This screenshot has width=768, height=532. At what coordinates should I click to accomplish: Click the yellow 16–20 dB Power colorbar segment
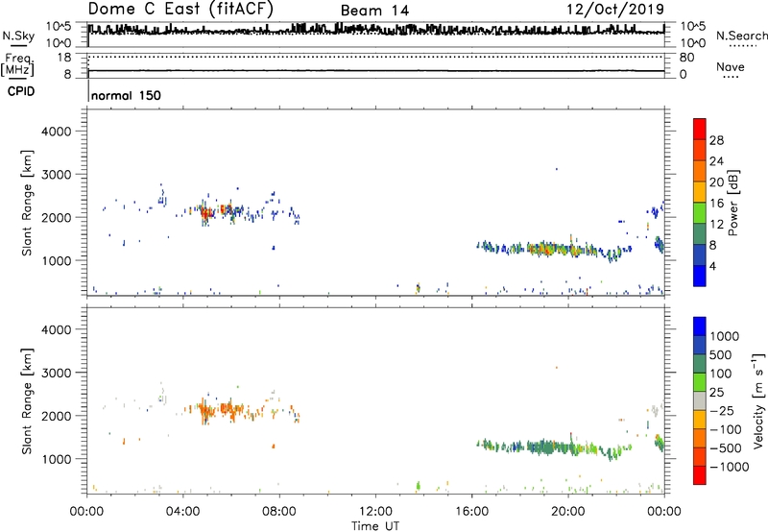tap(700, 191)
